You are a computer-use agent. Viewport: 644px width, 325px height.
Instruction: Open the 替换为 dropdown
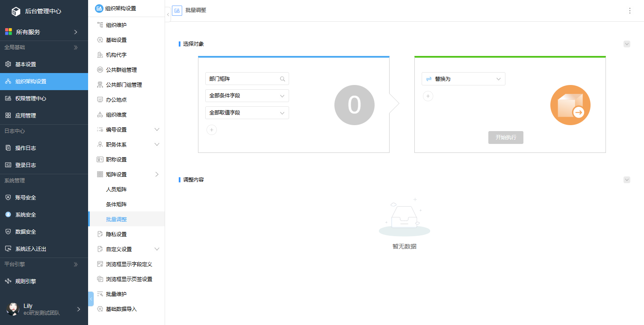(x=464, y=79)
